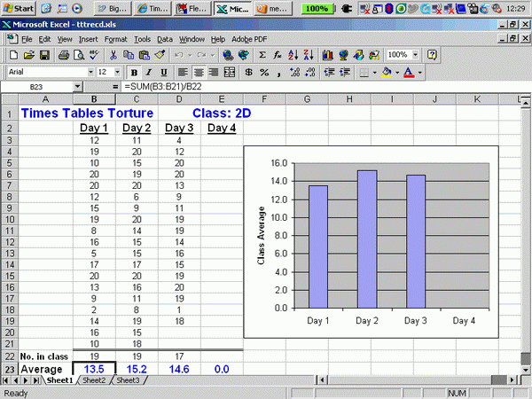Click the AutoSum sigma icon
Image resolution: width=532 pixels, height=399 pixels.
[x=262, y=55]
